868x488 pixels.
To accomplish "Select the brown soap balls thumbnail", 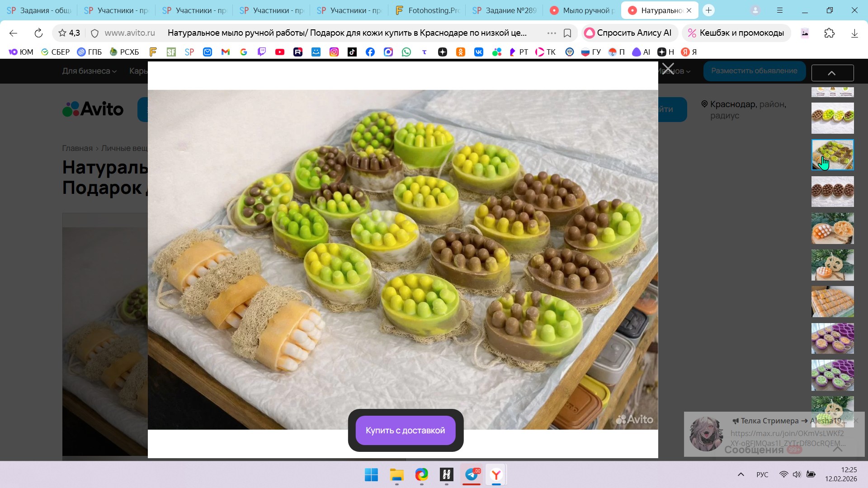I will (832, 192).
